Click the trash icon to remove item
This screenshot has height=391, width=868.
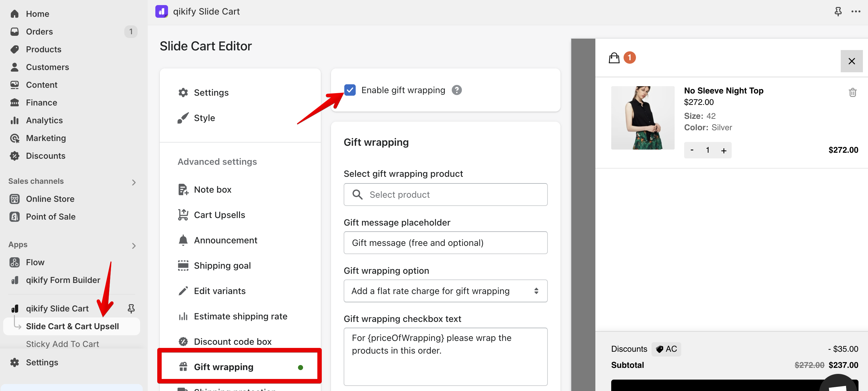[x=852, y=92]
